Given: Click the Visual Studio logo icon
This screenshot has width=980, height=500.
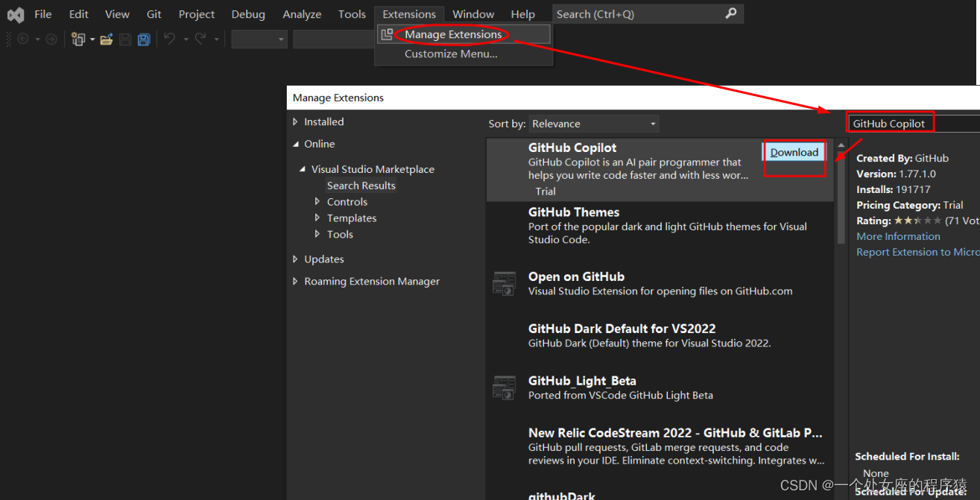Looking at the screenshot, I should tap(16, 14).
